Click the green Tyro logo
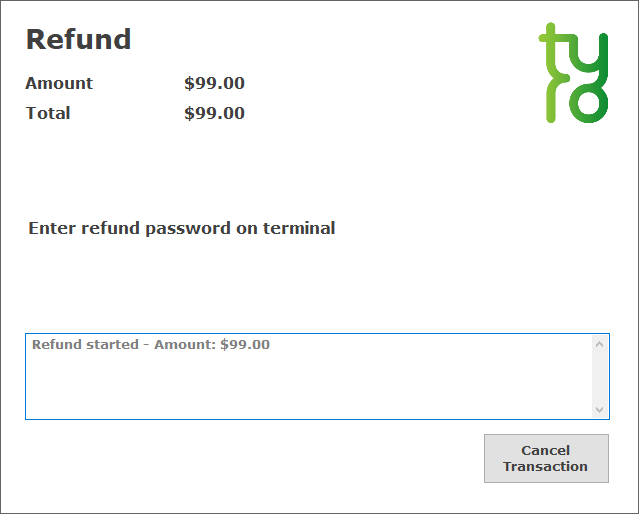The width and height of the screenshot is (639, 514). coord(573,73)
